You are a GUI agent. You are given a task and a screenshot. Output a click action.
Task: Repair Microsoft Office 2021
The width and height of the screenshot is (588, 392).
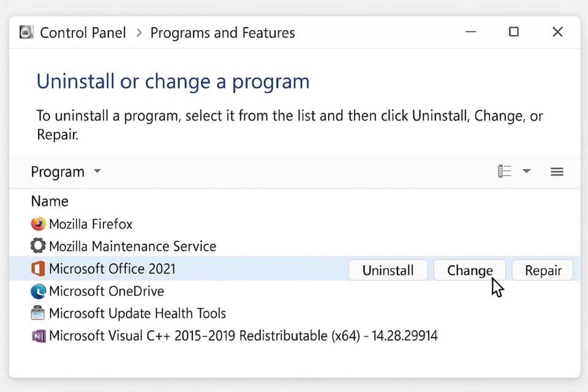[543, 270]
